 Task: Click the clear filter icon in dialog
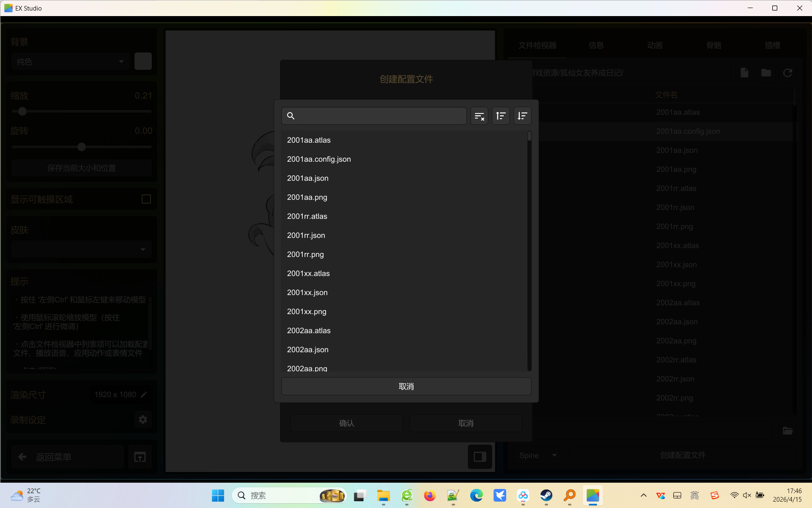(x=479, y=116)
